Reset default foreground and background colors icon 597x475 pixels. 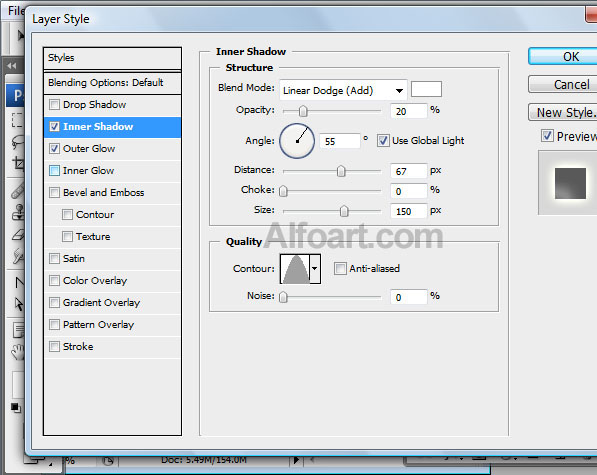(x=16, y=408)
